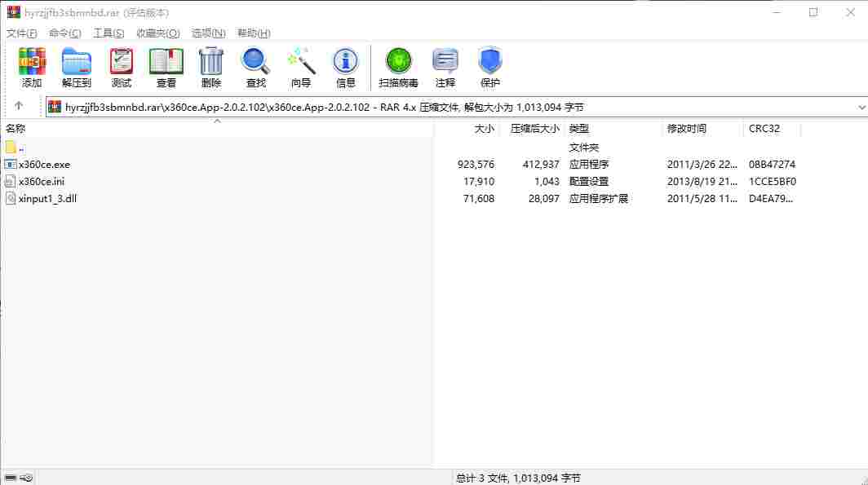This screenshot has width=868, height=485.
Task: Open the 命令(C) menu
Action: (x=64, y=33)
